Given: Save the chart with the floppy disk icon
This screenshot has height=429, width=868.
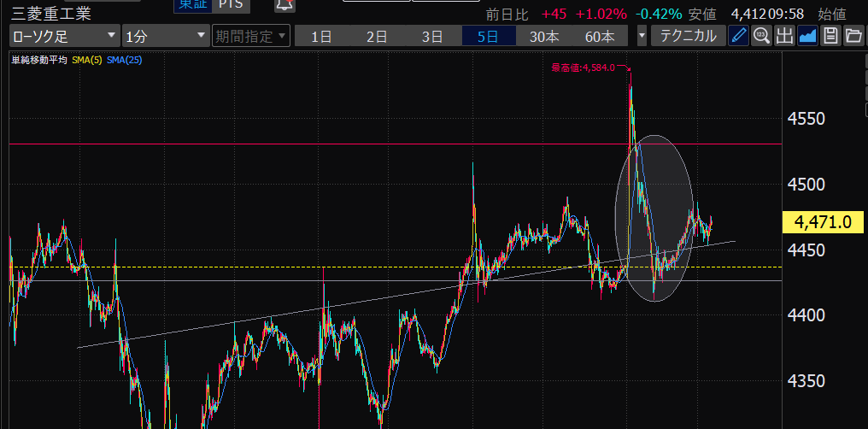Looking at the screenshot, I should tap(830, 36).
